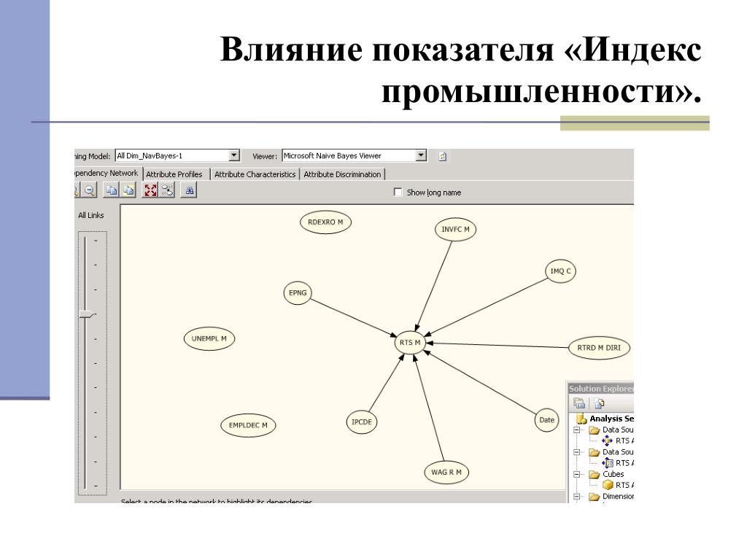The height and width of the screenshot is (560, 747).
Task: Select the Date node
Action: click(x=546, y=420)
